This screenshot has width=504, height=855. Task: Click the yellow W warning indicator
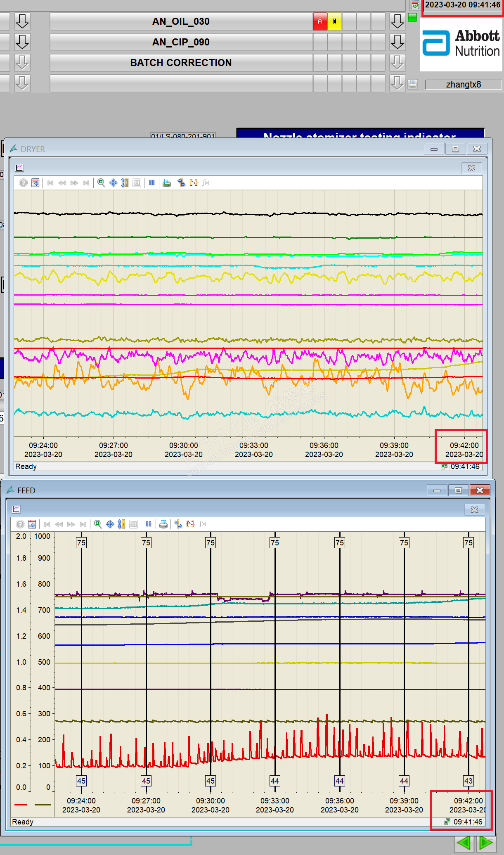click(x=334, y=21)
